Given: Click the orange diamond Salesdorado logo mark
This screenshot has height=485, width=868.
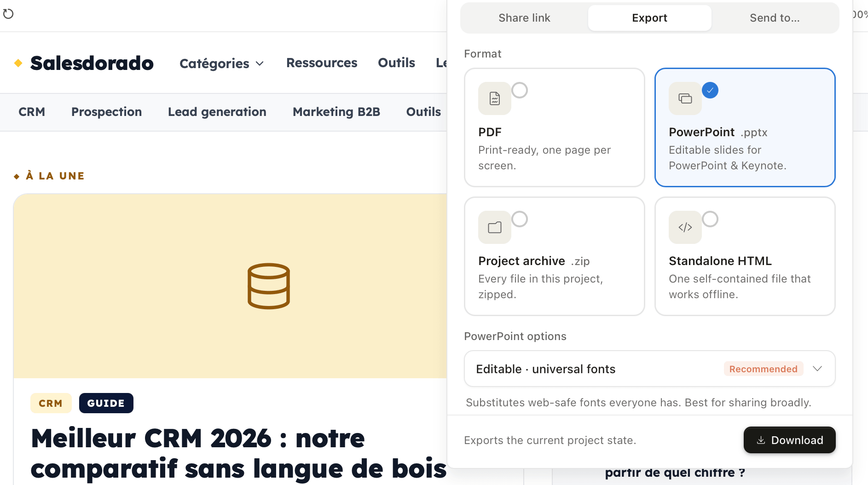Looking at the screenshot, I should point(18,63).
